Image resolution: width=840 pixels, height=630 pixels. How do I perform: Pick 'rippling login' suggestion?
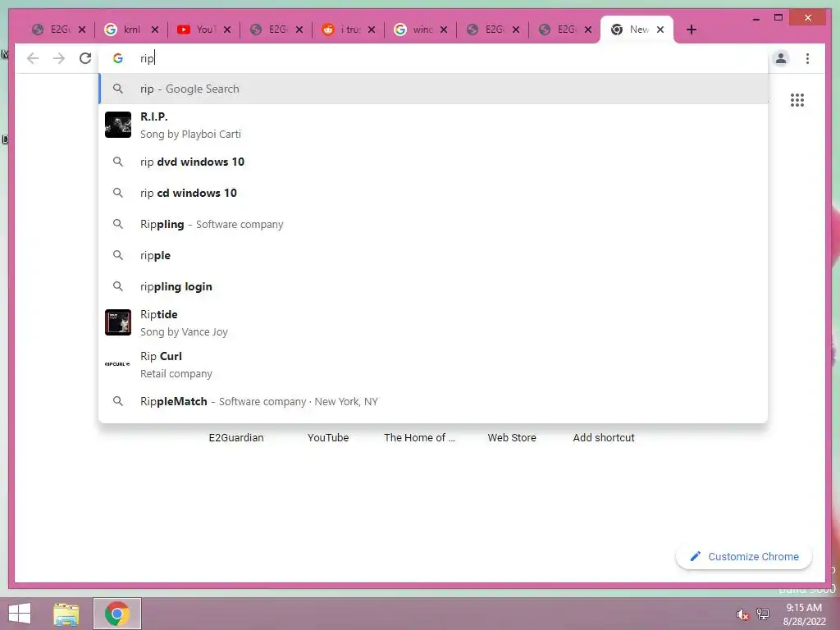coord(433,286)
